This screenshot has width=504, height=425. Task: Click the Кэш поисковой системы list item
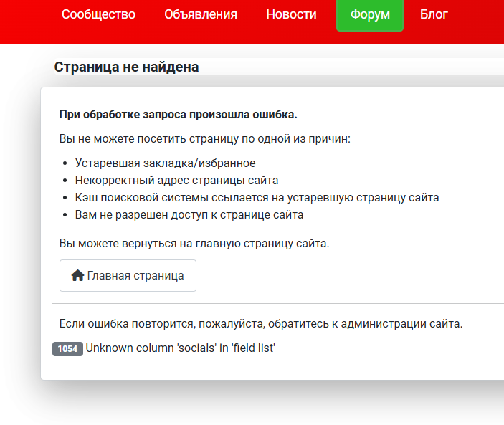pyautogui.click(x=257, y=197)
